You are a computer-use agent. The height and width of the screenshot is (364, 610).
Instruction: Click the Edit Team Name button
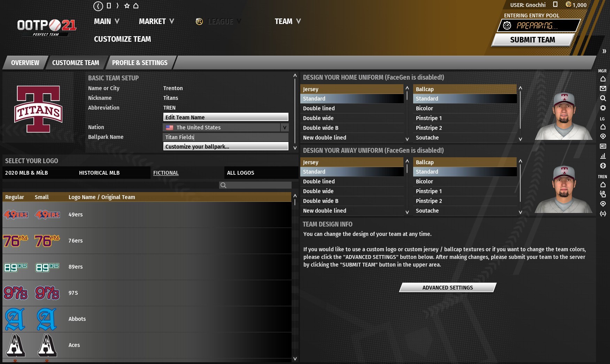coord(226,117)
